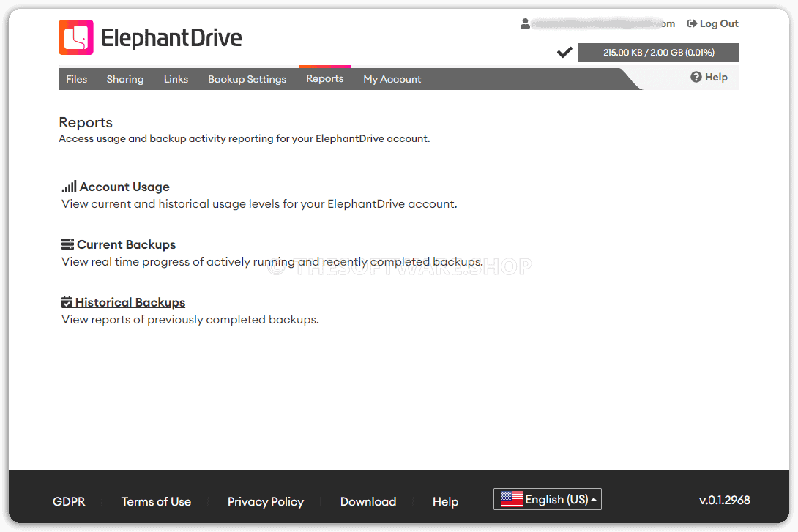Open the Backup Settings tab
The image size is (798, 532).
click(x=247, y=79)
